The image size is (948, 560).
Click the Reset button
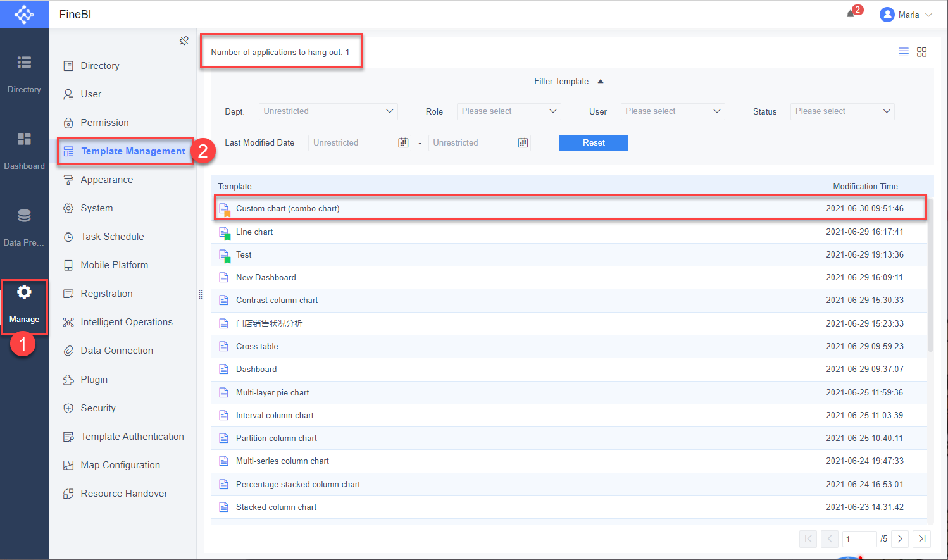point(593,143)
